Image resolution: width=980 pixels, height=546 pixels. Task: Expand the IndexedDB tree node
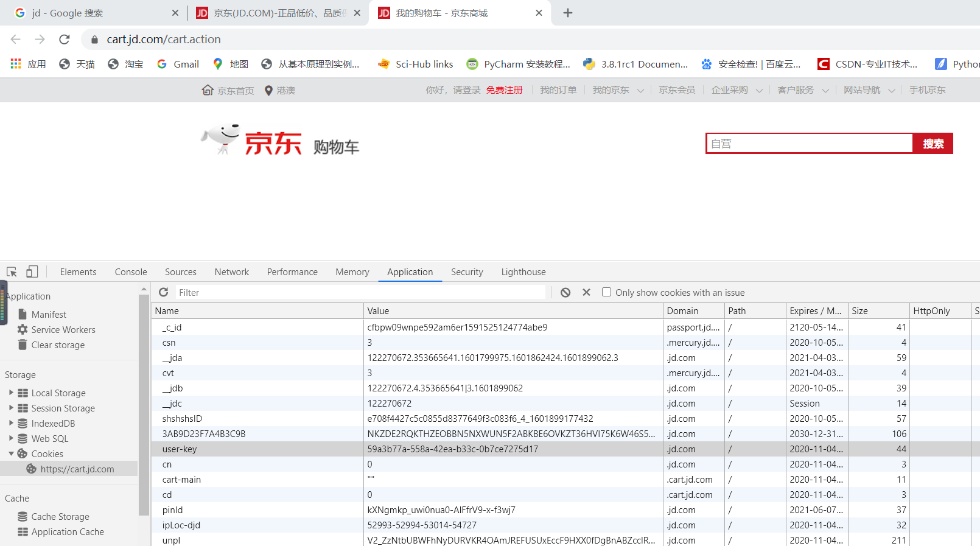pyautogui.click(x=11, y=423)
